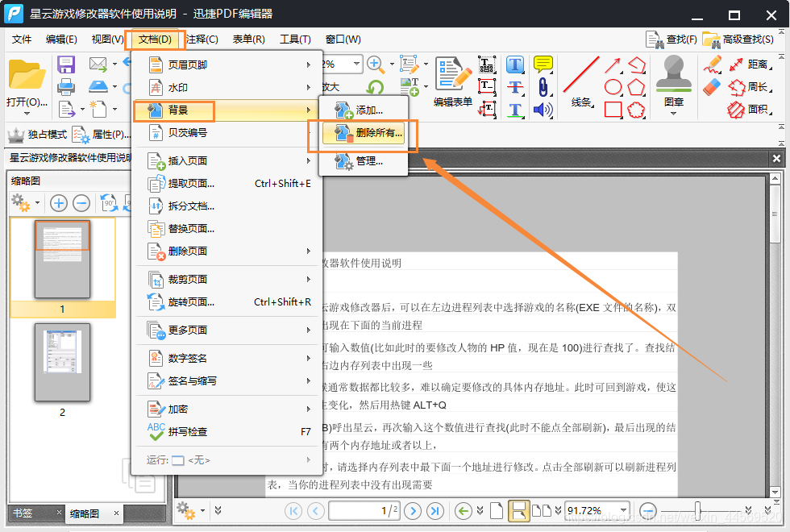
Task: Click the scanner icon in toolbar
Action: click(x=98, y=86)
